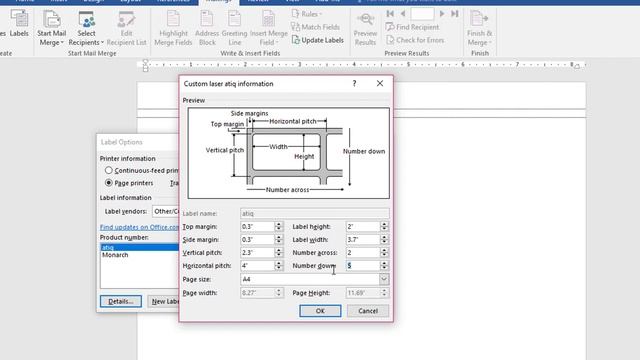This screenshot has height=360, width=640.
Task: Click the Top margin field
Action: pos(257,227)
